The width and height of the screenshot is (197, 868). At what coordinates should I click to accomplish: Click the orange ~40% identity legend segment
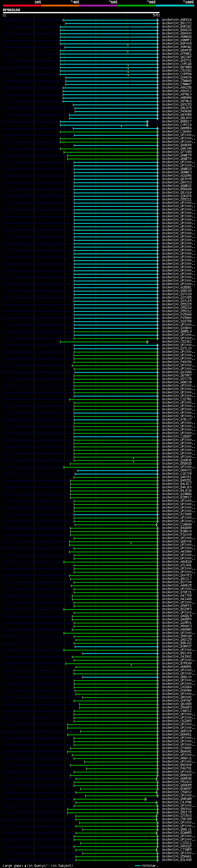pyautogui.click(x=60, y=6)
